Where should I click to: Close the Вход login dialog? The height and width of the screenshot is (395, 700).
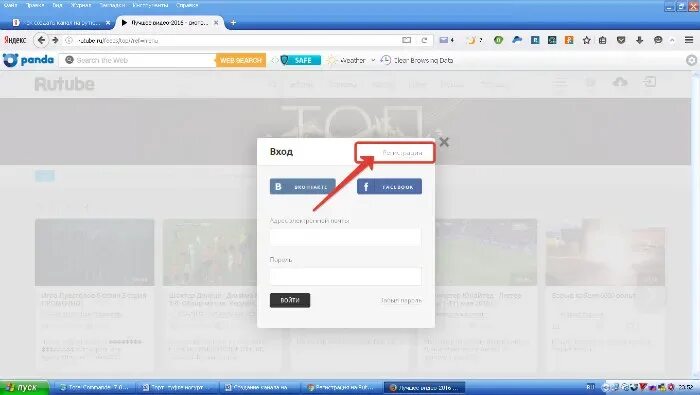(444, 142)
